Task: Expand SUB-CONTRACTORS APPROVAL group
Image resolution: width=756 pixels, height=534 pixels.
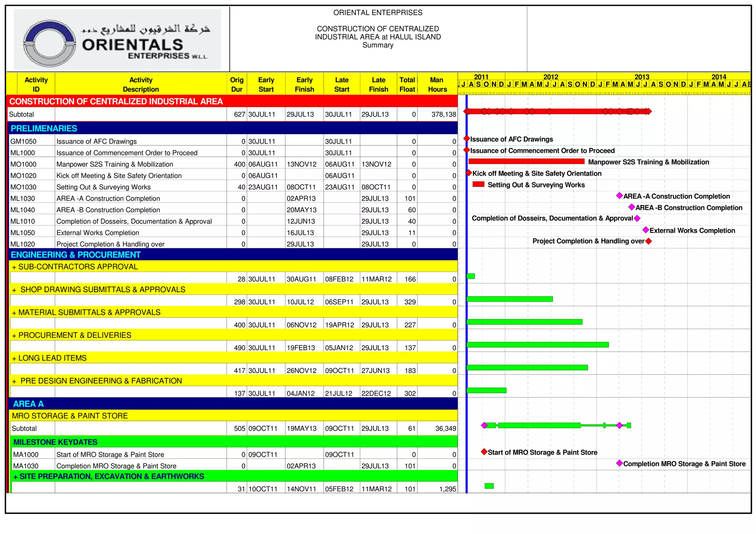Action: 14,267
